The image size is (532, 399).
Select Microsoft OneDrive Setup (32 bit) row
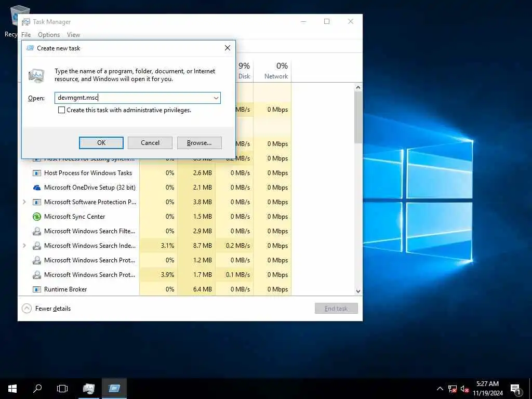click(x=155, y=188)
